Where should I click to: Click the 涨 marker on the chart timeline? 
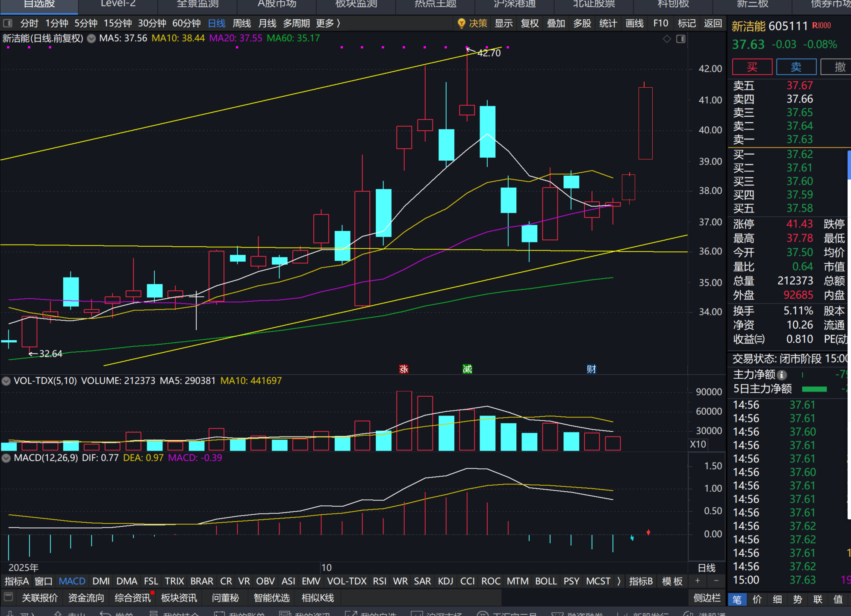pos(403,369)
